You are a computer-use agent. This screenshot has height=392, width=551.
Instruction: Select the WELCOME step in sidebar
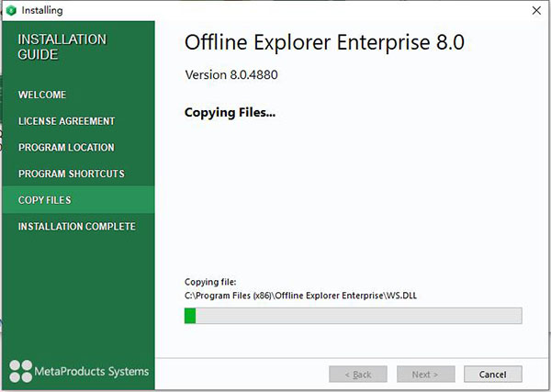tap(42, 95)
